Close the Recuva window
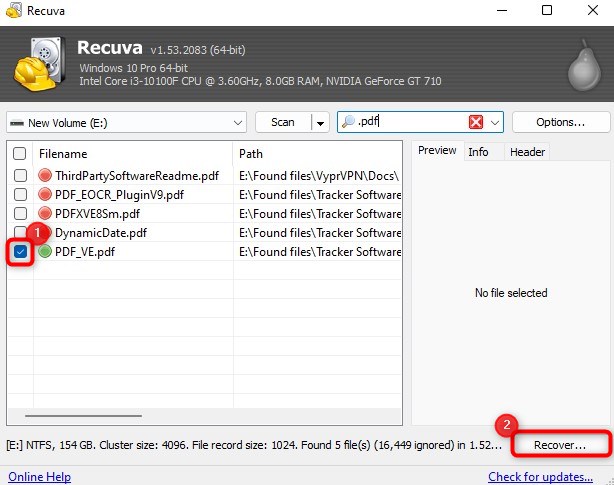Screen dimensions: 614x485 pos(593,10)
